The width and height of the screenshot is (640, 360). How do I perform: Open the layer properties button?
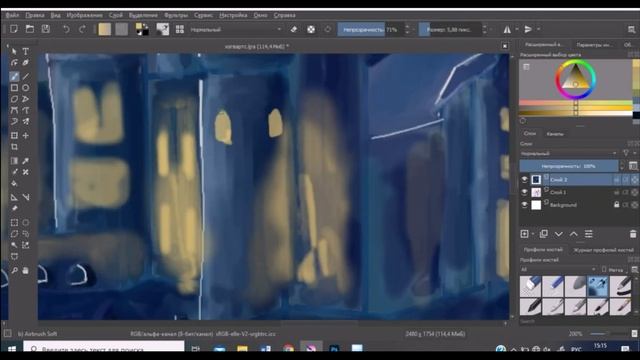589,234
